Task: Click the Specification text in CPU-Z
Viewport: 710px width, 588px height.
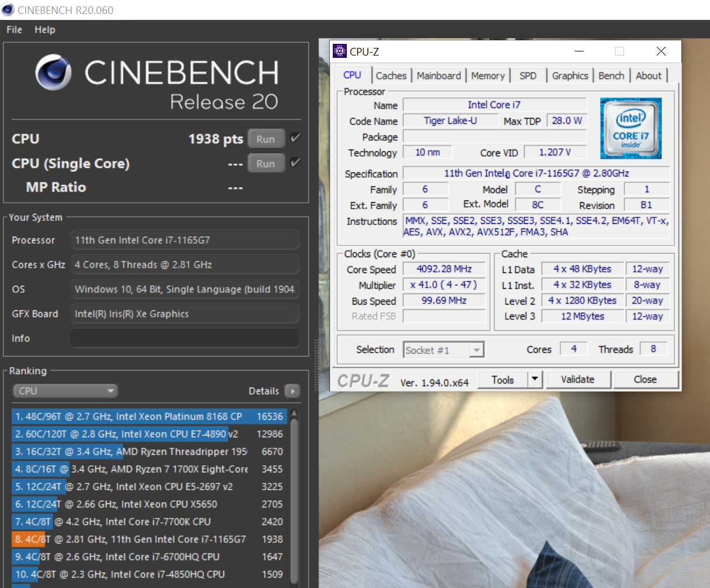Action: pos(536,173)
